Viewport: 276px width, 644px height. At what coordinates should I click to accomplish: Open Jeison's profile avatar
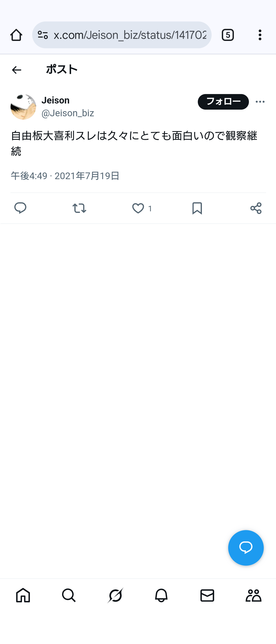(23, 107)
